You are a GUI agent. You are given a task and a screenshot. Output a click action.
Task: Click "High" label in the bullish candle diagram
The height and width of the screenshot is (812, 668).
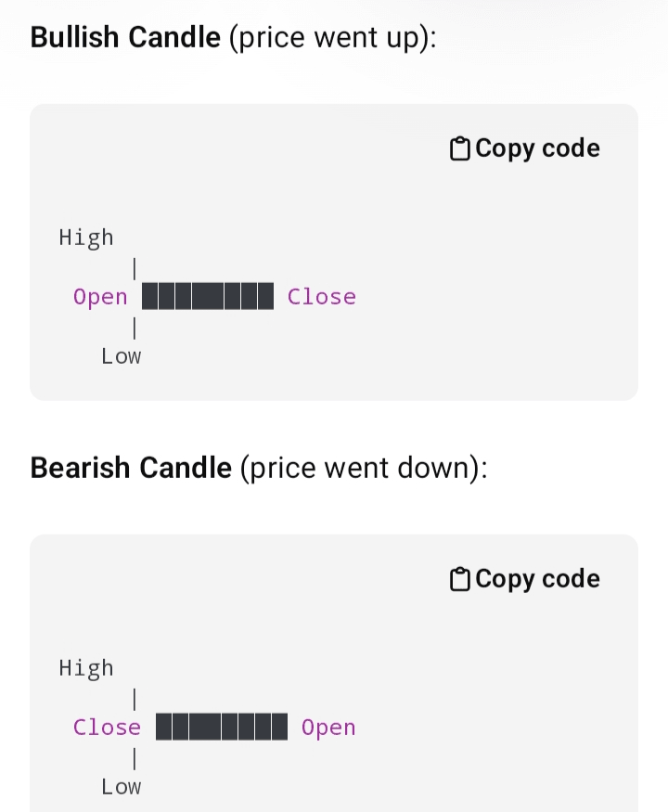coord(86,238)
